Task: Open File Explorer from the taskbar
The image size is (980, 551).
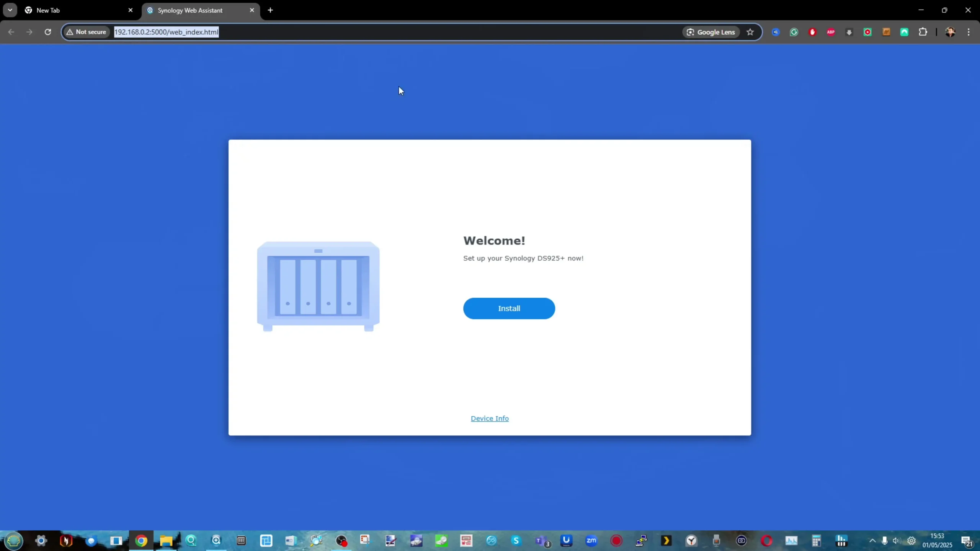Action: 166,541
